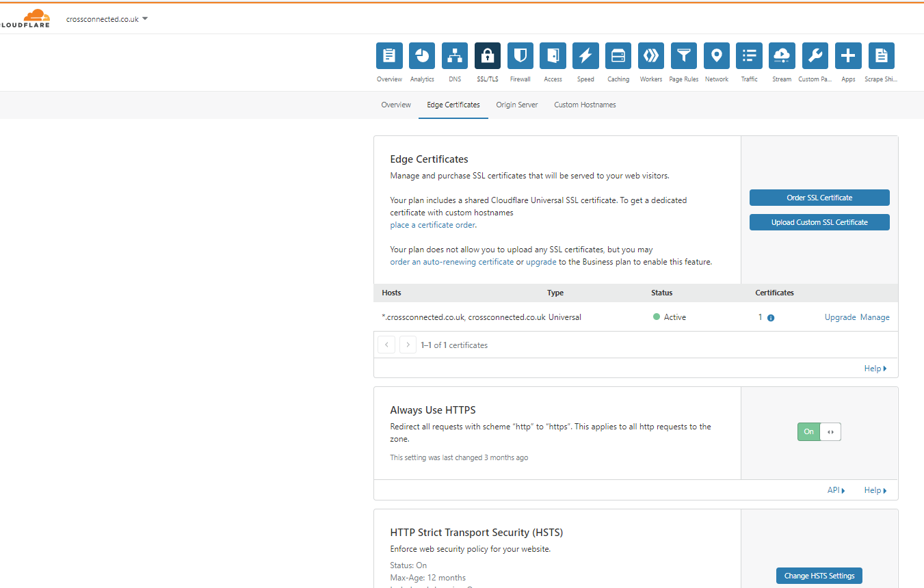Click the Upload Custom SSL Certificate button
Viewport: 924px width, 588px height.
click(x=819, y=222)
